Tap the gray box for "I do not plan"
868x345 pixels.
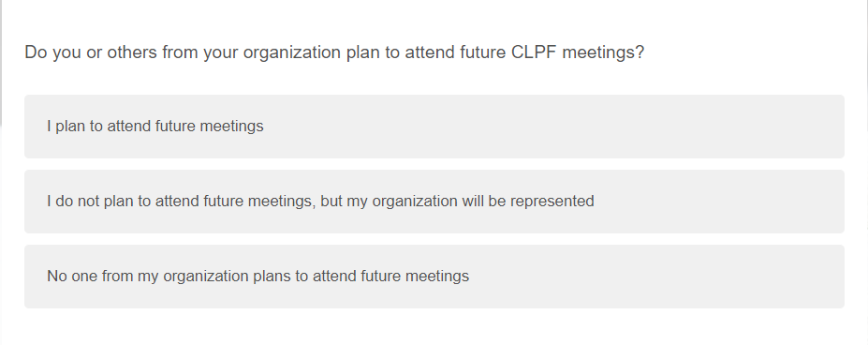[434, 202]
